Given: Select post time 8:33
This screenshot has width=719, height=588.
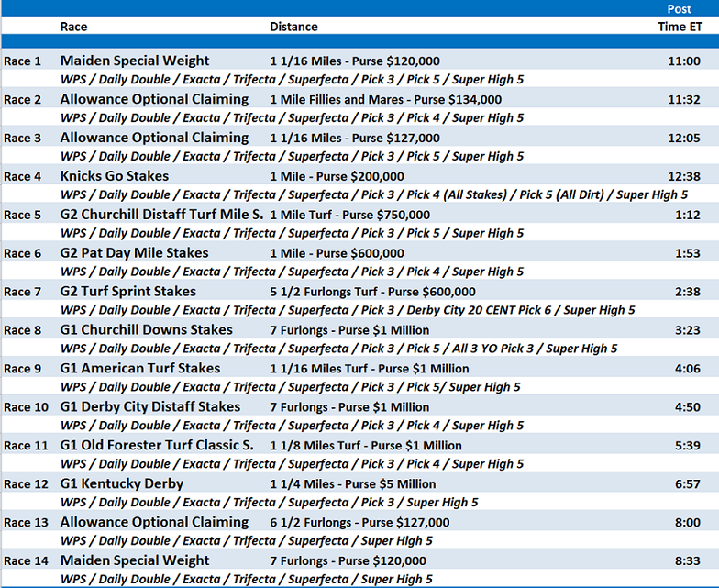Looking at the screenshot, I should tap(688, 561).
